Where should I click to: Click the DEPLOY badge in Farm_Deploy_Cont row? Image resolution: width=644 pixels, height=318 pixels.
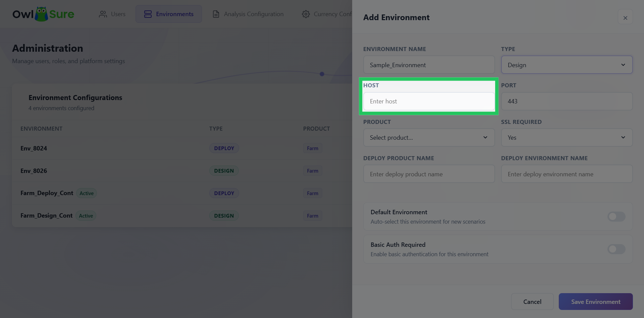point(224,193)
